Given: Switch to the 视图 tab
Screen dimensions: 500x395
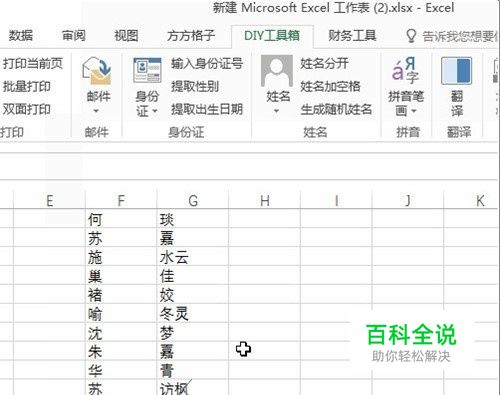Looking at the screenshot, I should pos(126,36).
